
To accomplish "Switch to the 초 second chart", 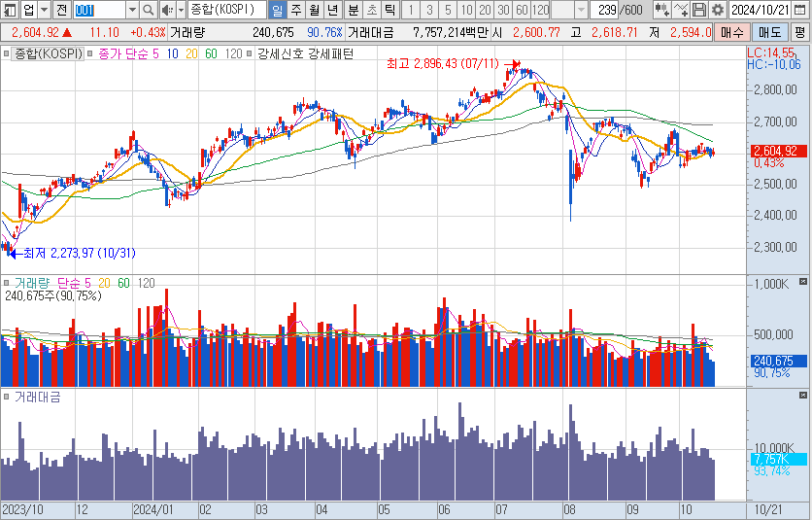I will pos(372,10).
